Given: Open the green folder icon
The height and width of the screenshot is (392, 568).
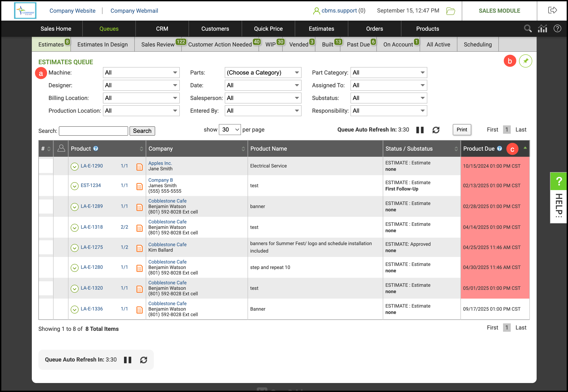Looking at the screenshot, I should [x=450, y=11].
